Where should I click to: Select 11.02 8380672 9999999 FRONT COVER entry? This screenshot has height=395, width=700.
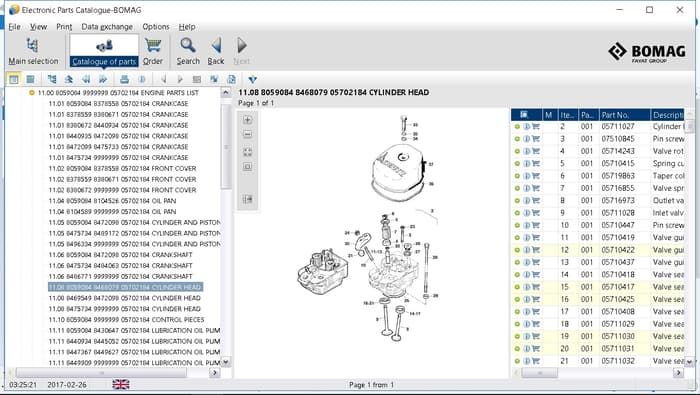tap(122, 190)
